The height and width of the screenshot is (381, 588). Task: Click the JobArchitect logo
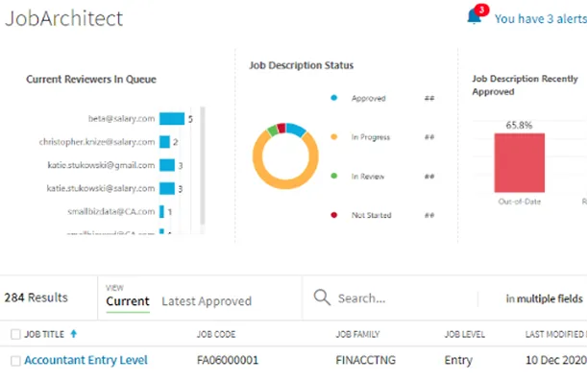point(63,18)
